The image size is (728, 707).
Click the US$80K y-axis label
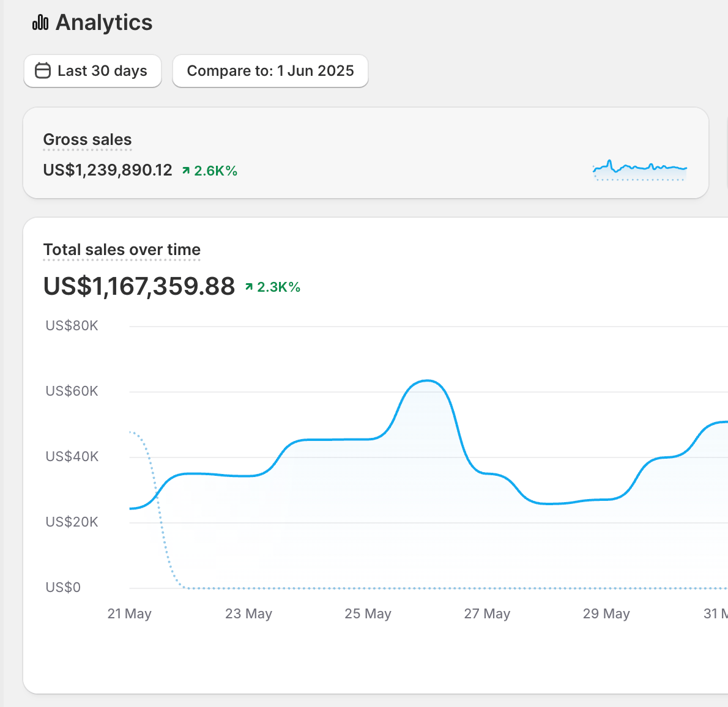pyautogui.click(x=72, y=325)
